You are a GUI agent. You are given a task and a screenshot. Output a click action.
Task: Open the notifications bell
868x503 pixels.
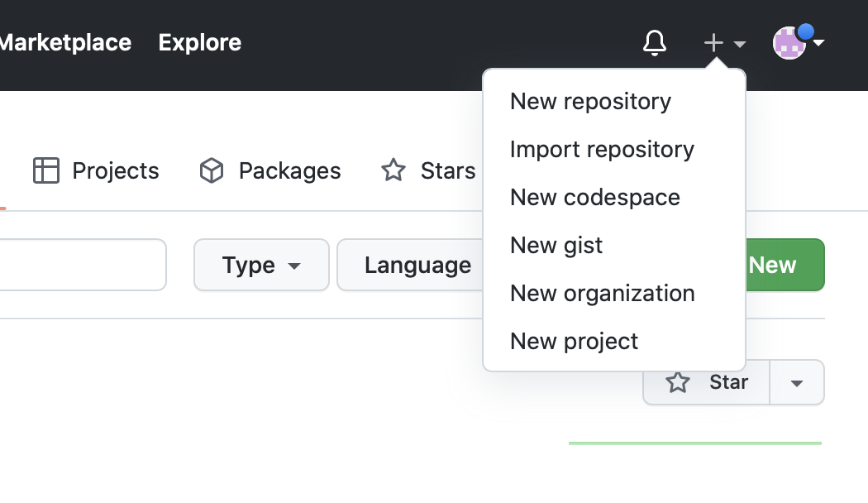(x=654, y=43)
